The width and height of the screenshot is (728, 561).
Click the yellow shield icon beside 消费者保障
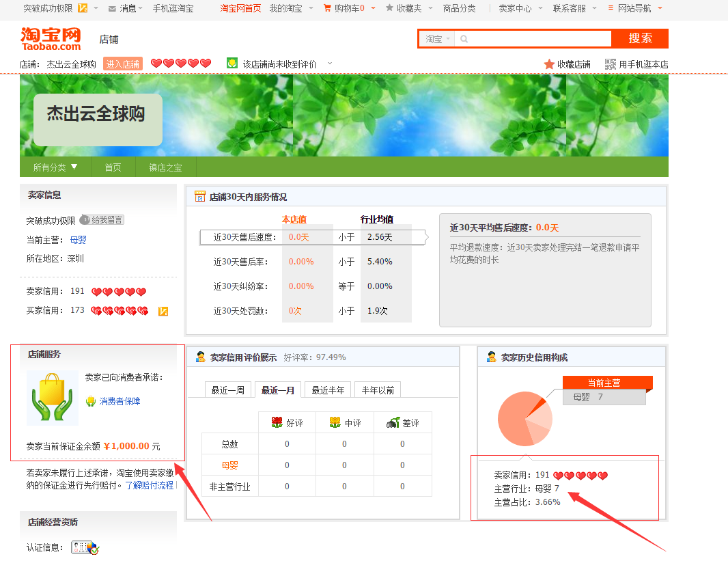(91, 401)
